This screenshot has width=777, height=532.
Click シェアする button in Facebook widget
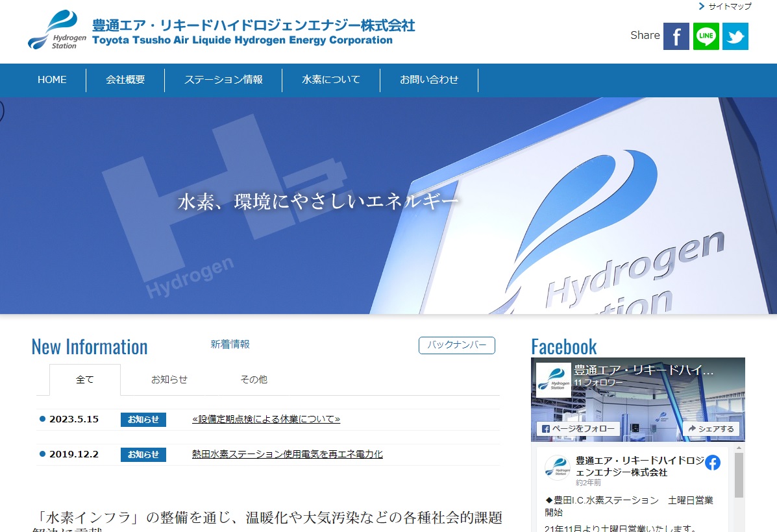(x=711, y=429)
